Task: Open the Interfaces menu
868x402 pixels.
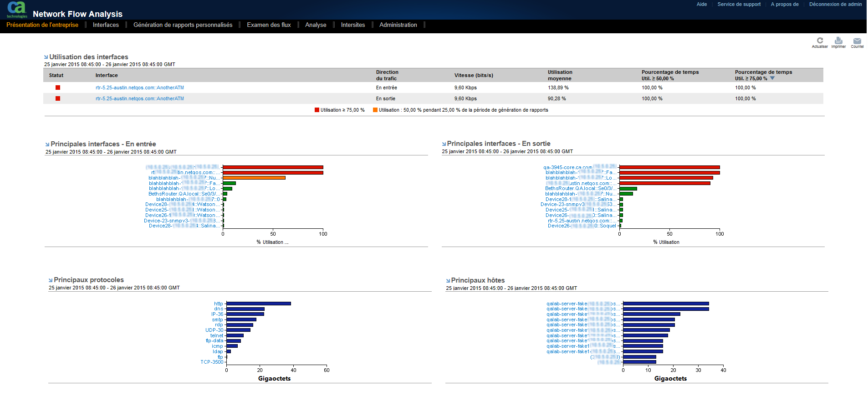Action: tap(106, 25)
